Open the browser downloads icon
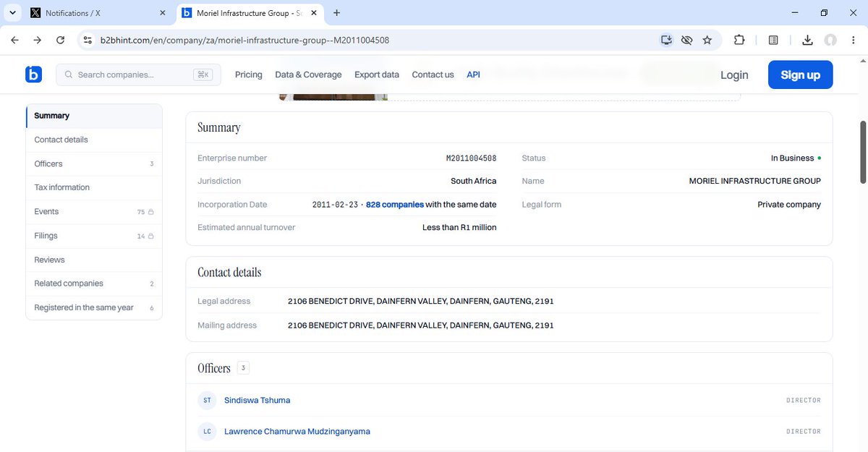Image resolution: width=868 pixels, height=452 pixels. click(x=807, y=40)
